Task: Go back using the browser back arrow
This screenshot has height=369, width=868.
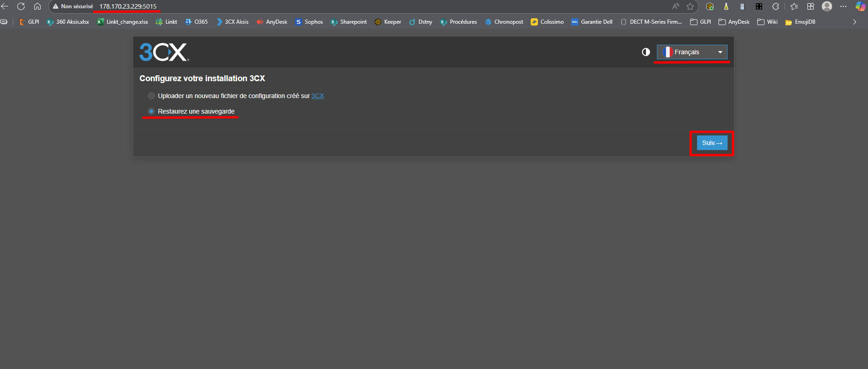Action: pos(5,6)
